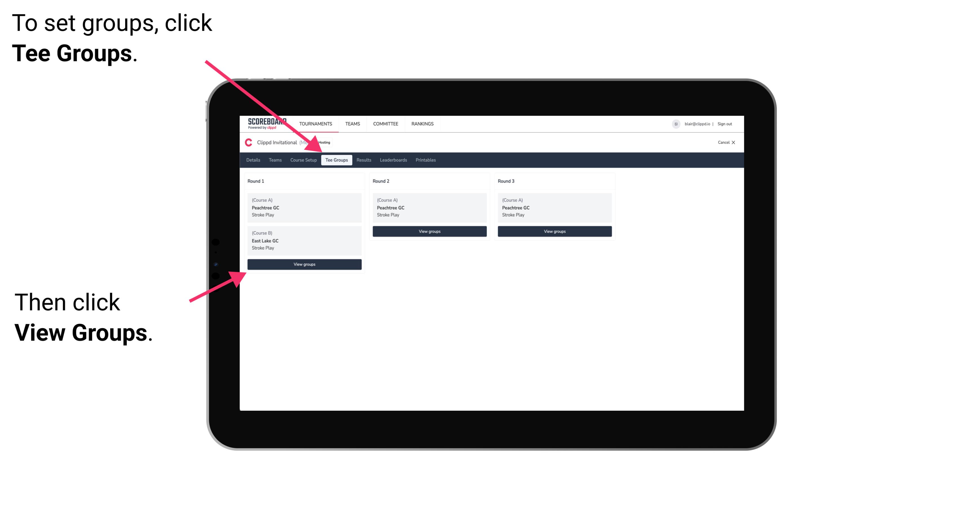Click the Course Setup tab

point(303,160)
